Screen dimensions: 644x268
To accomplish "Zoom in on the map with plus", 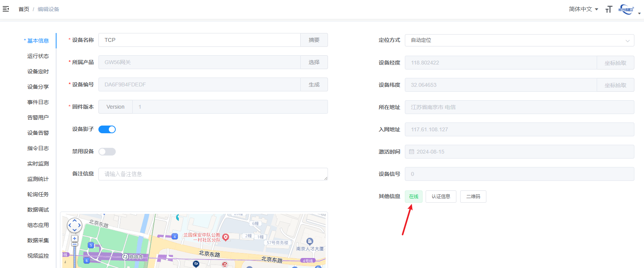I will 75,238.
